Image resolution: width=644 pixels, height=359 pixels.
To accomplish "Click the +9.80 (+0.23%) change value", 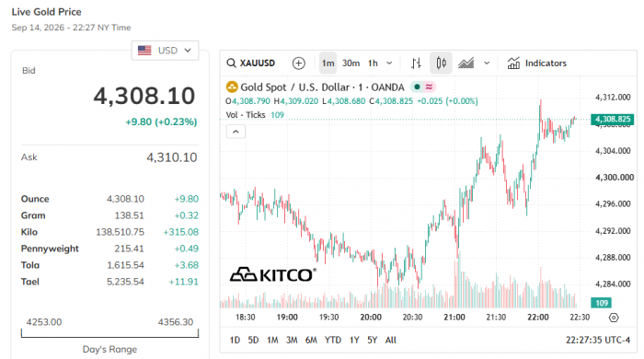I will 161,122.
